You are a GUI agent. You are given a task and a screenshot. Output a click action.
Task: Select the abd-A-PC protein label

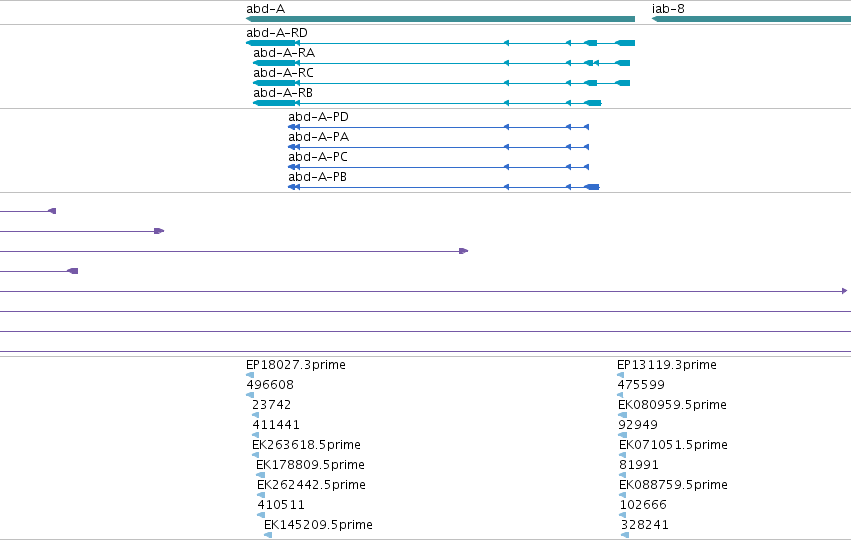pyautogui.click(x=317, y=157)
